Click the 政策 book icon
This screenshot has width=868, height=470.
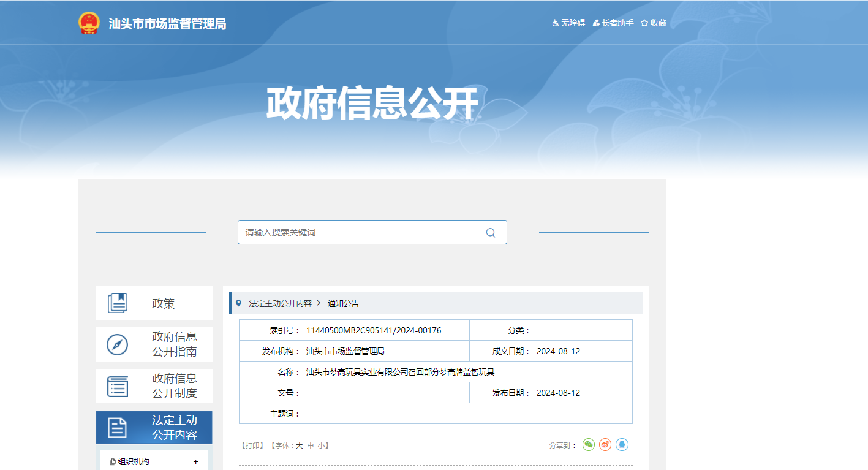pyautogui.click(x=118, y=303)
